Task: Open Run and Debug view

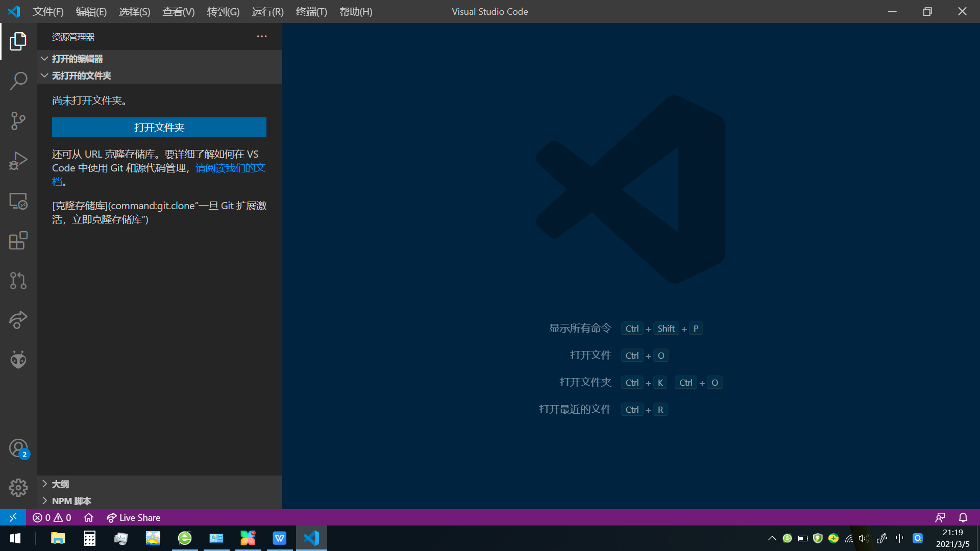Action: (x=18, y=161)
